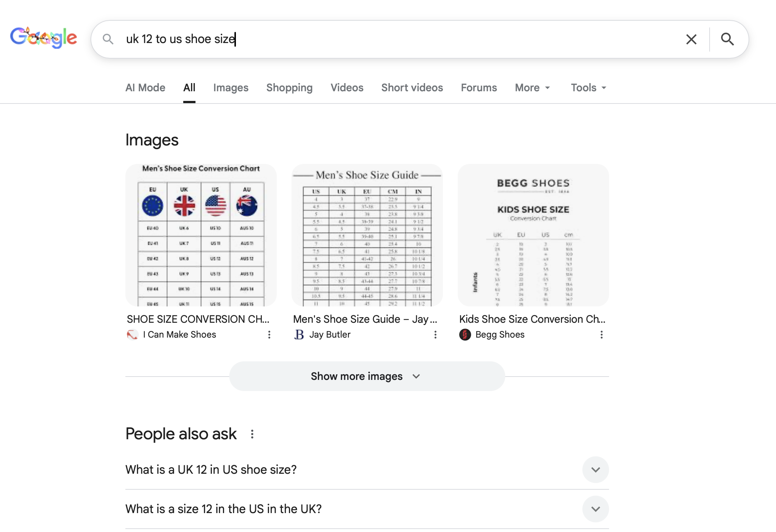The height and width of the screenshot is (532, 776).
Task: Switch to the Images tab
Action: tap(231, 88)
